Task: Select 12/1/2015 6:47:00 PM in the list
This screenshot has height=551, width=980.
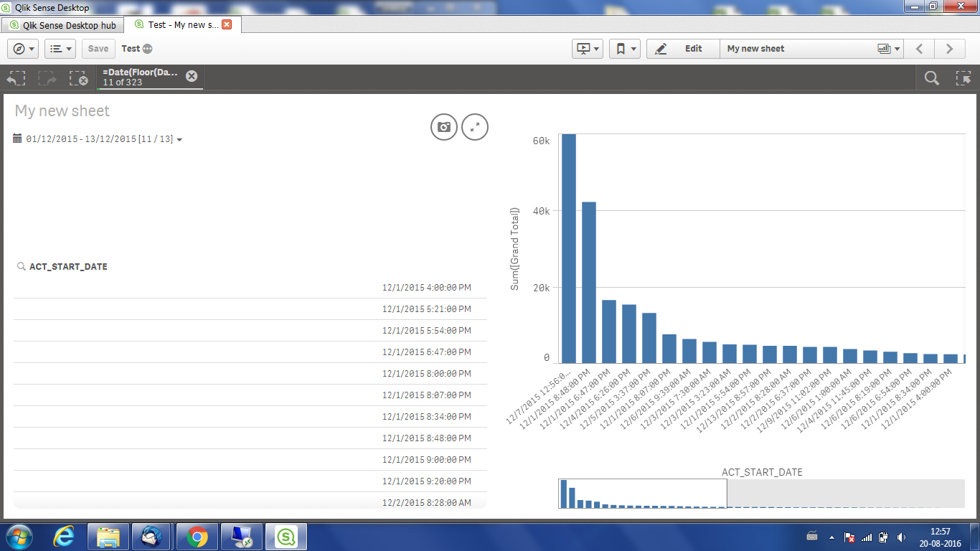Action: 250,352
